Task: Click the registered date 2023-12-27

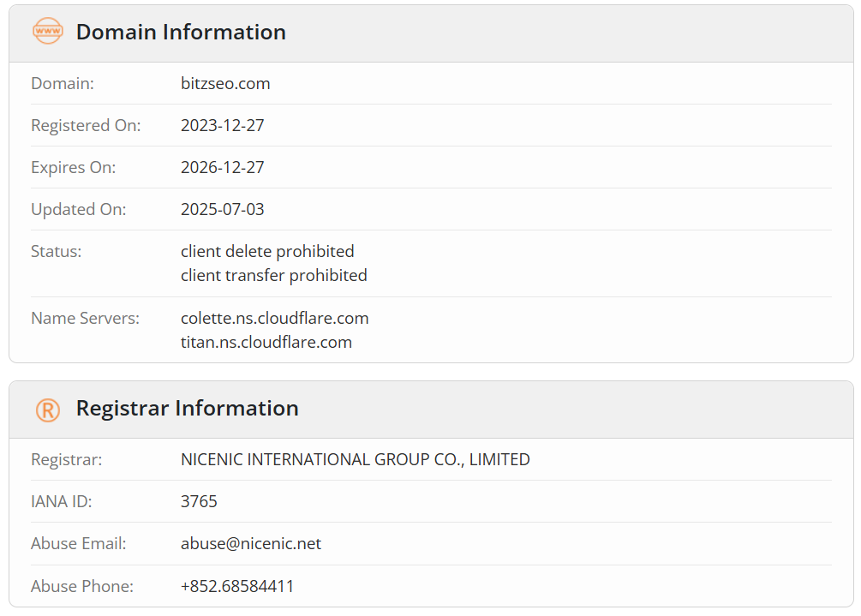Action: click(x=223, y=125)
